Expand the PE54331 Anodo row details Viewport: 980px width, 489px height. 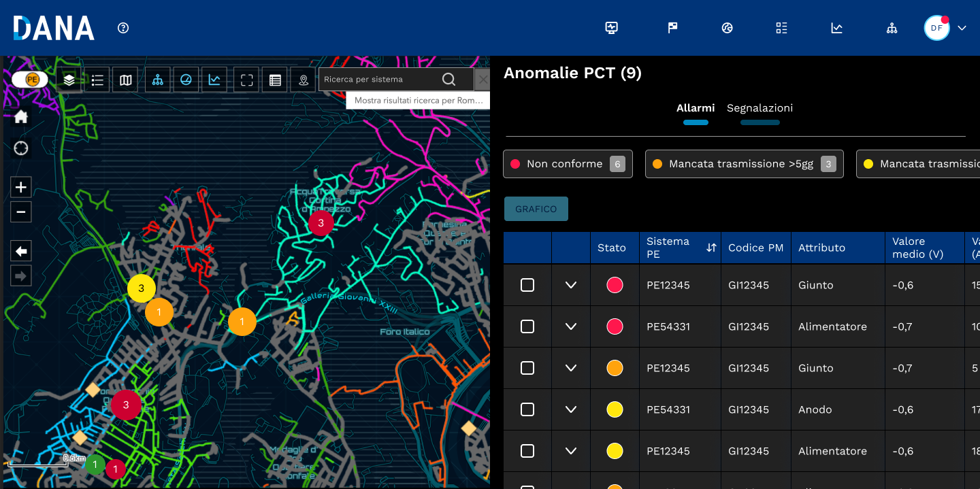[571, 409]
